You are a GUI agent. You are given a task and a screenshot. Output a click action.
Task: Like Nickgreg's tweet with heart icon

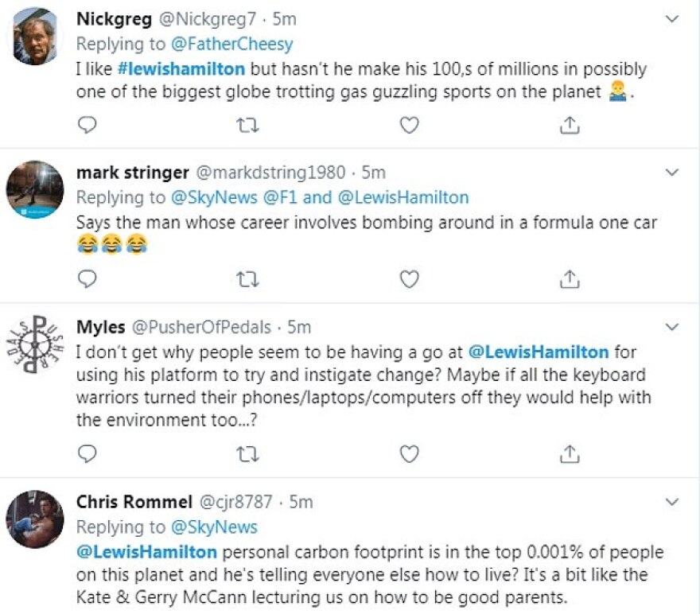[409, 125]
